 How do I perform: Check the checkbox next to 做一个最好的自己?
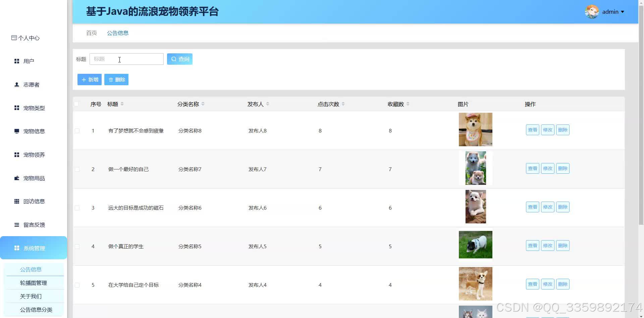click(x=77, y=169)
